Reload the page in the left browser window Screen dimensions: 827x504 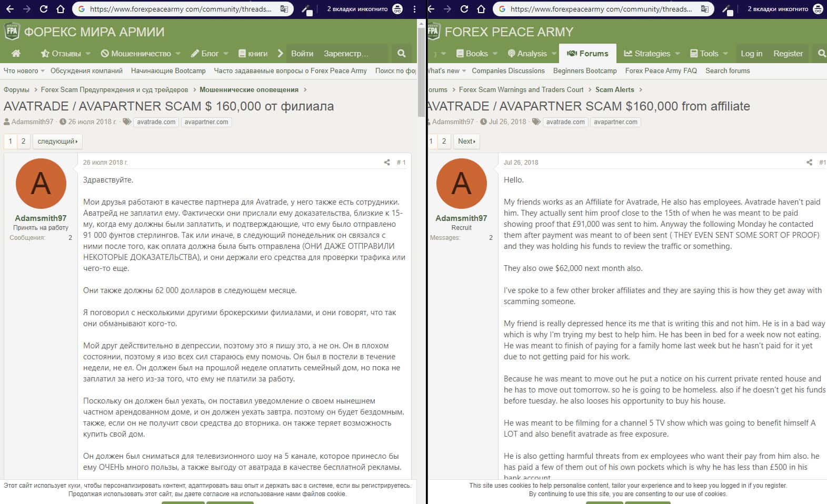coord(44,9)
